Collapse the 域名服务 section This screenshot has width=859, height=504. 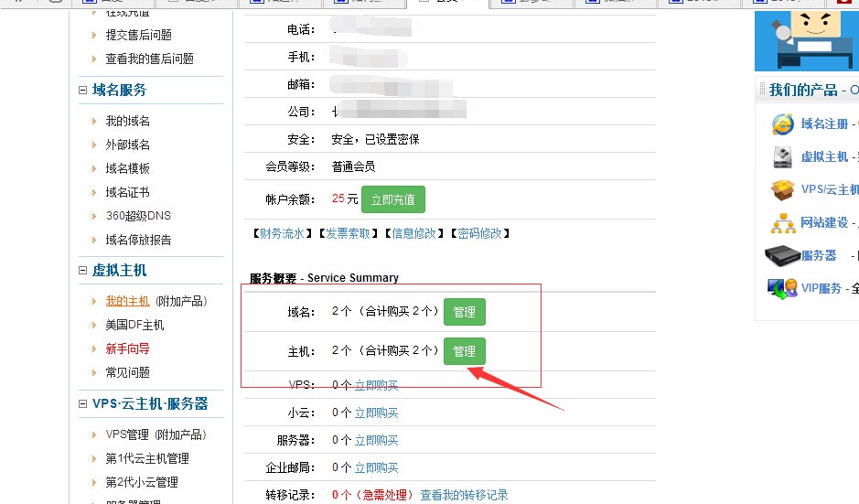[x=82, y=90]
